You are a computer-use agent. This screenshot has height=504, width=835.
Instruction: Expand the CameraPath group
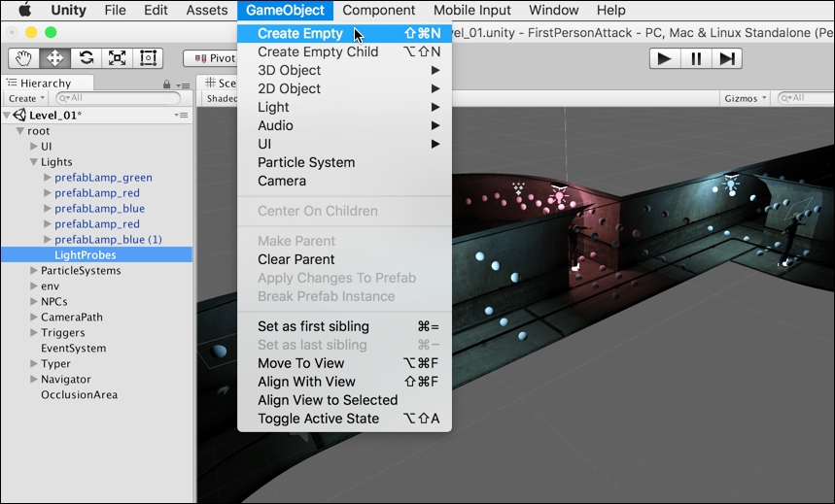[34, 317]
